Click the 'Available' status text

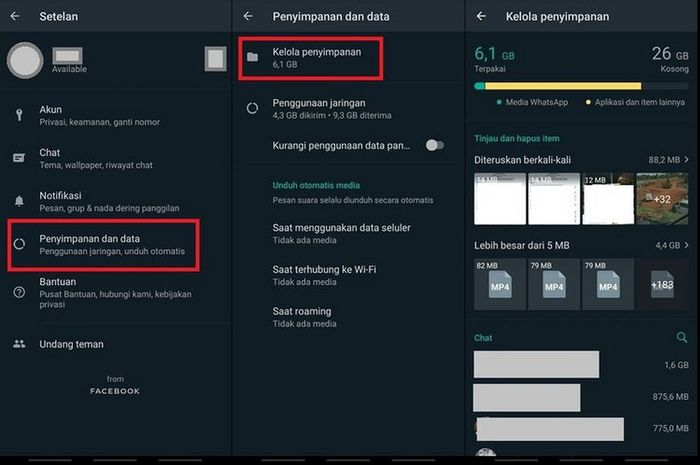(69, 69)
